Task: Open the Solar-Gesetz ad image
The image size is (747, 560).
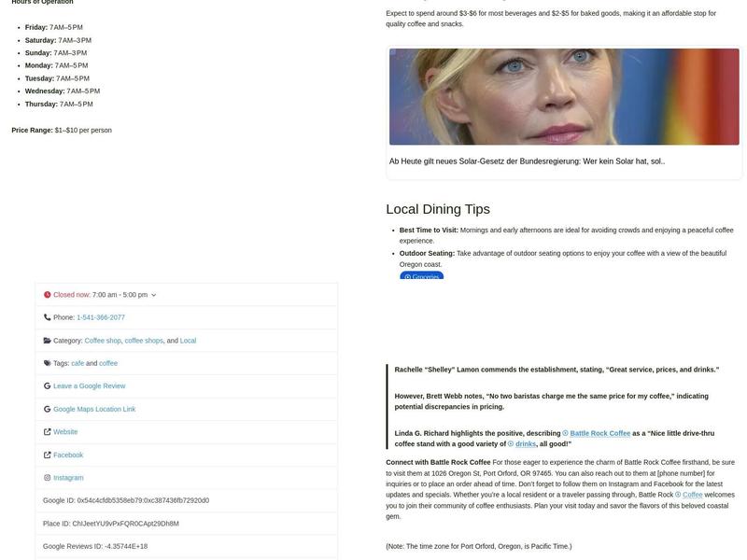Action: [564, 97]
